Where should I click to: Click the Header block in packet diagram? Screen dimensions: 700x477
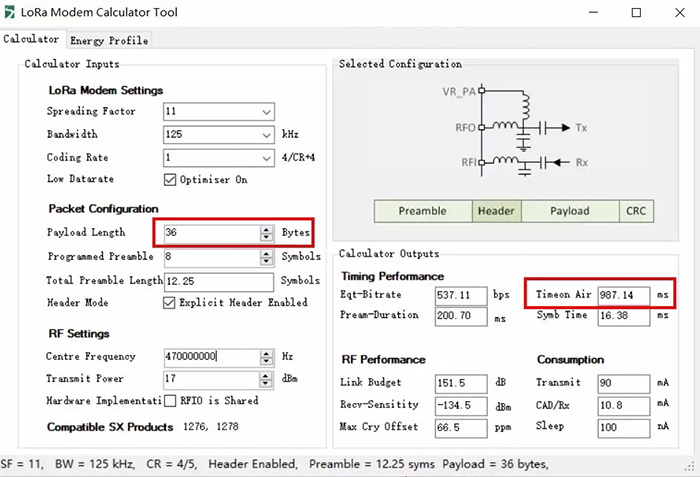click(x=496, y=211)
